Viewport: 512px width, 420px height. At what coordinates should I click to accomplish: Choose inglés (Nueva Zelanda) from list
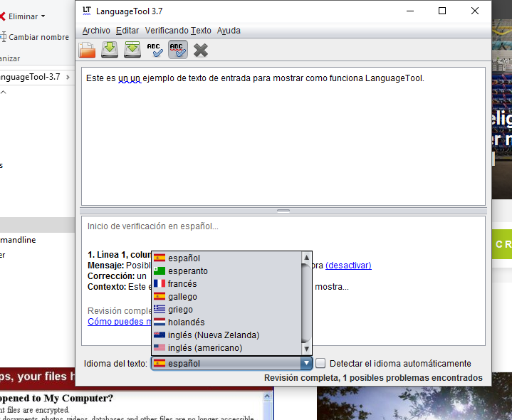click(x=226, y=335)
